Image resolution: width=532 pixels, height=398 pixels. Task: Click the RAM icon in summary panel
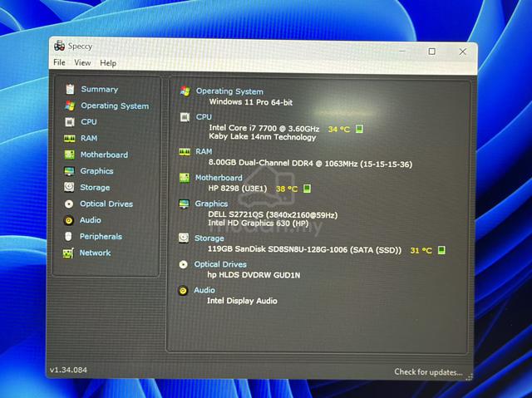(185, 151)
